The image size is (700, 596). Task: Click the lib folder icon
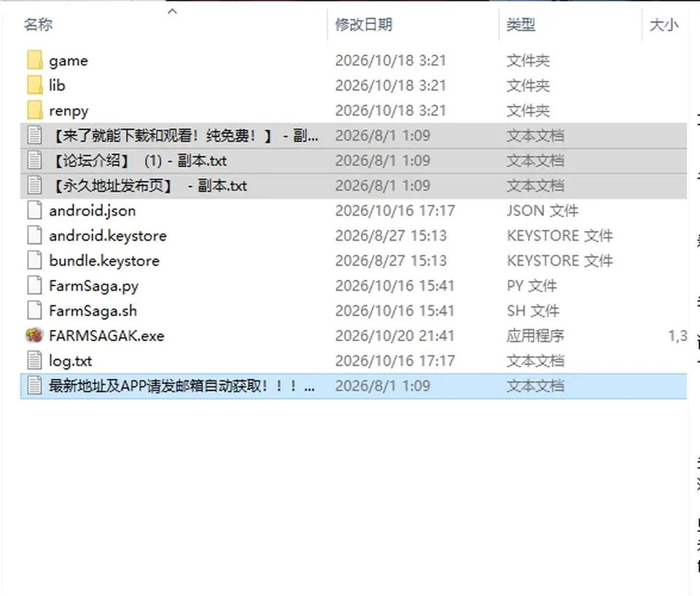click(35, 85)
